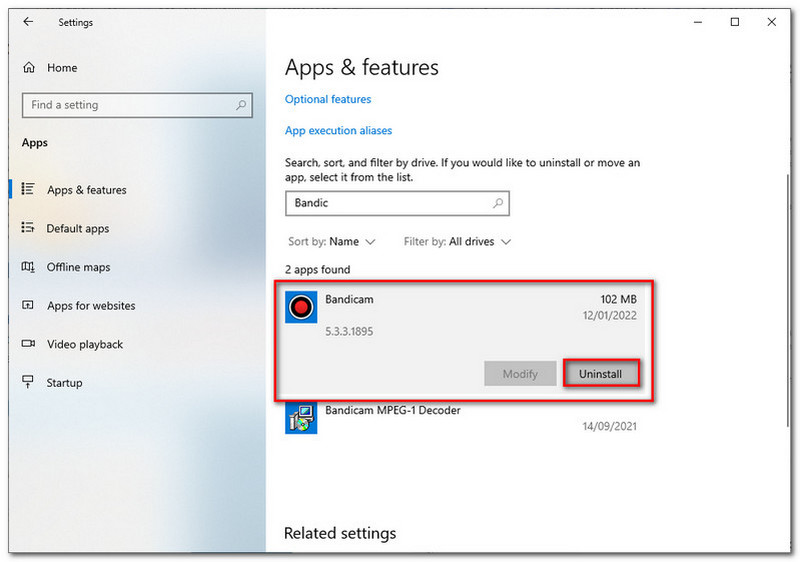Viewport: 800px width, 562px height.
Task: Open Offline maps settings
Action: point(78,267)
